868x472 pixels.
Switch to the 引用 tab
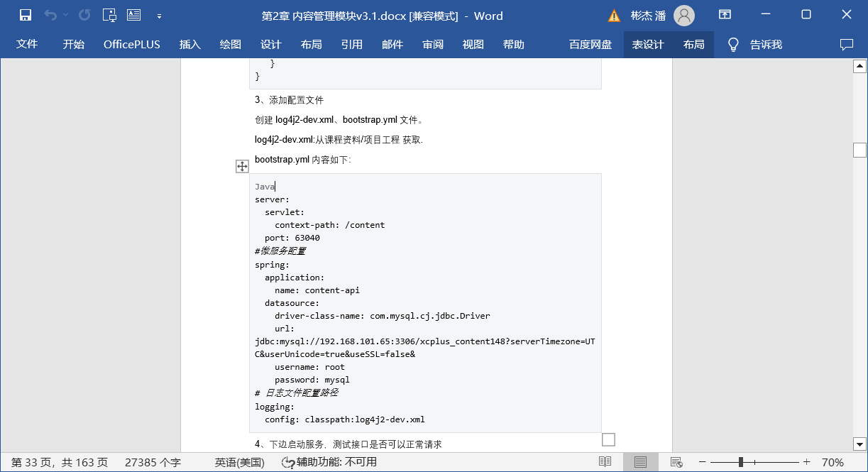tap(352, 44)
